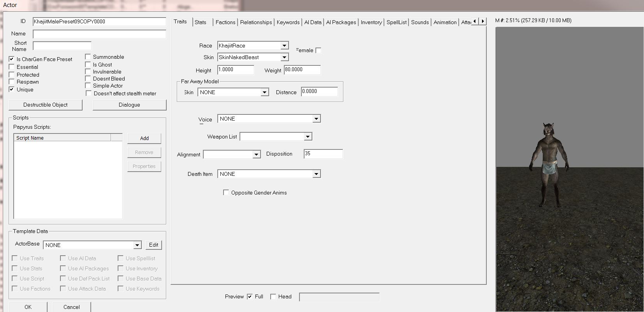The image size is (644, 312).
Task: Expand the Death Item dropdown
Action: click(x=316, y=174)
